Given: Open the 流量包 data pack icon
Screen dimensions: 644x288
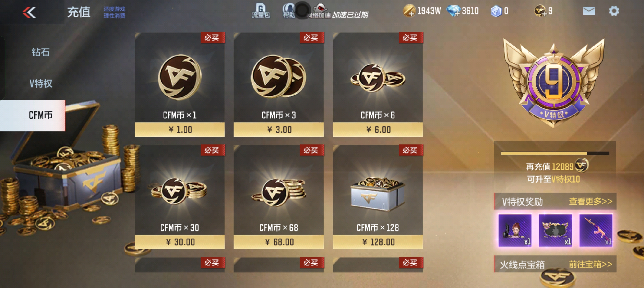Looking at the screenshot, I should point(261,11).
